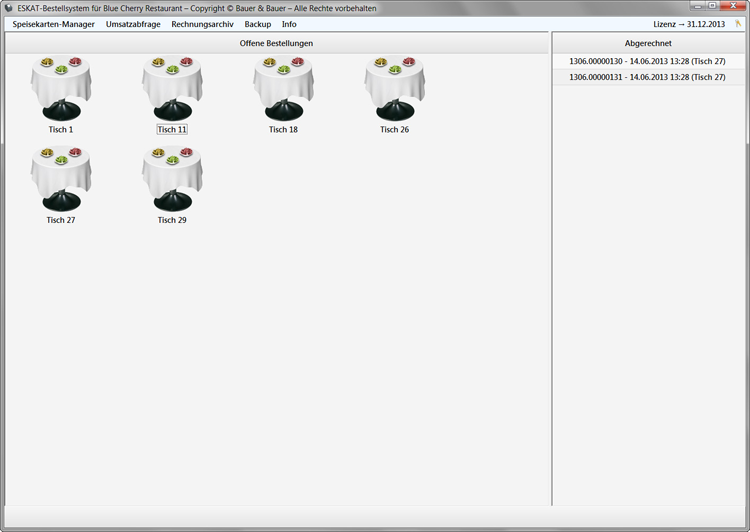Select invoice 1306.00000131 in Abgerechnet list

648,77
